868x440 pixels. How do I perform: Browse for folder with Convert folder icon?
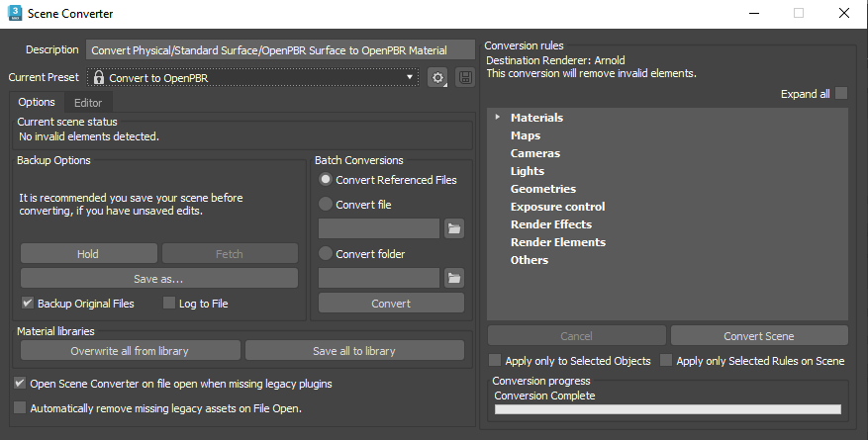coord(454,278)
